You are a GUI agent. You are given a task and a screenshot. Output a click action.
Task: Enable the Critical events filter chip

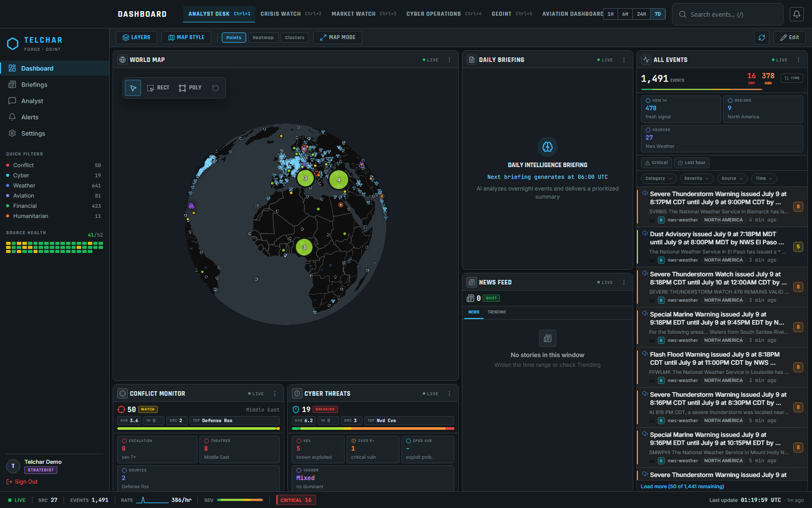point(656,163)
